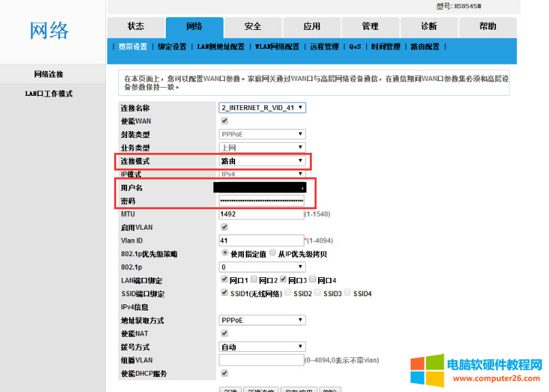The image size is (549, 392).
Task: Open the QoS submenu link
Action: point(355,47)
